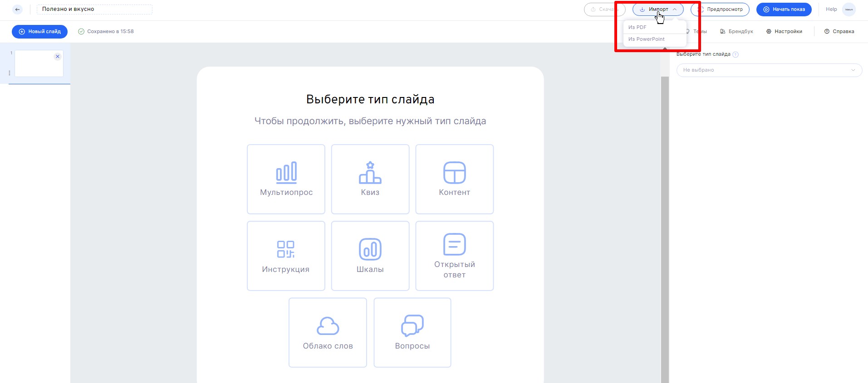Open the Брендбук tab

tap(736, 31)
